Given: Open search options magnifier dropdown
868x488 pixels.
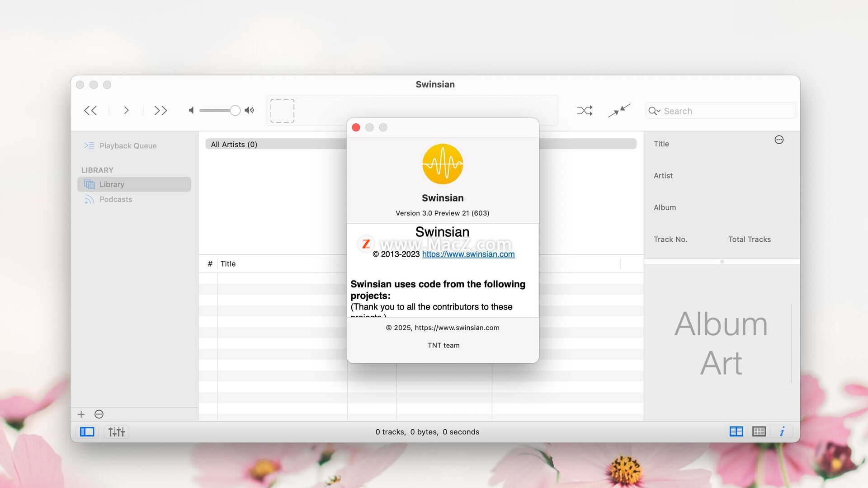Looking at the screenshot, I should pos(654,111).
